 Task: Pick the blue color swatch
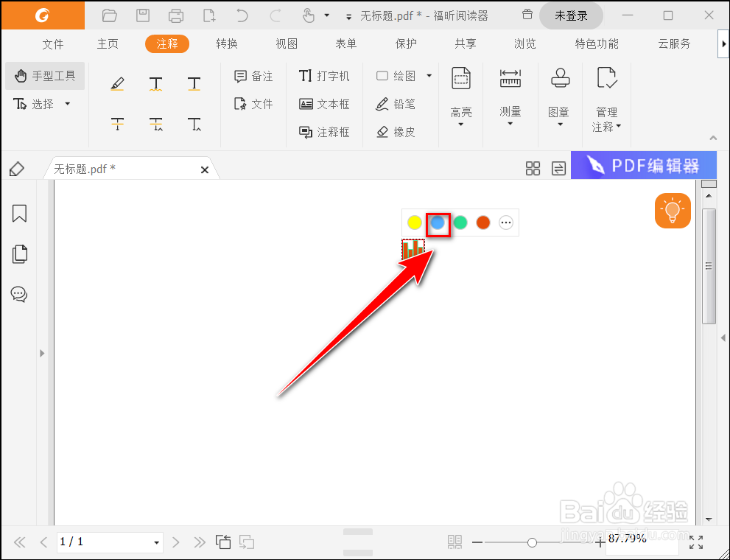tap(438, 223)
